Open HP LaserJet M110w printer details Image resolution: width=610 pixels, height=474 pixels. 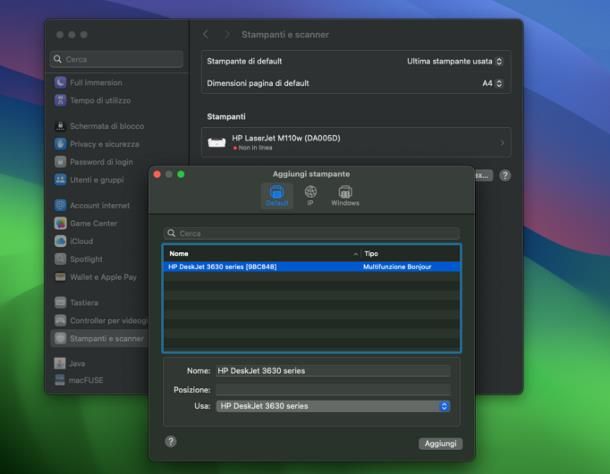pyautogui.click(x=356, y=142)
